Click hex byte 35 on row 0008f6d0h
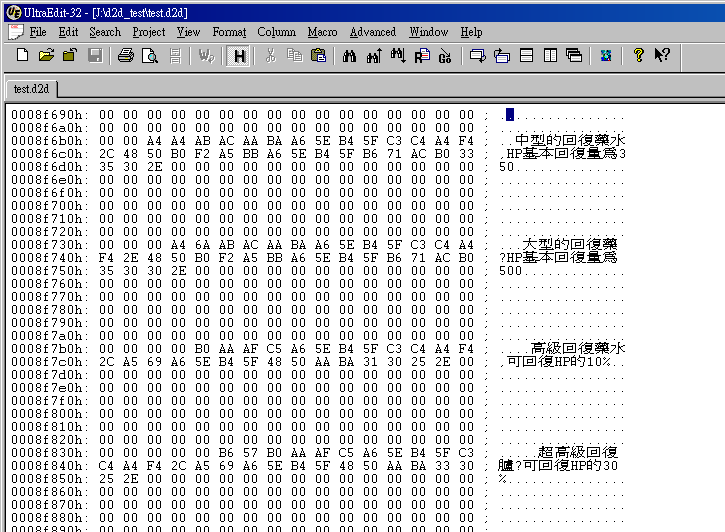The width and height of the screenshot is (725, 532). [x=106, y=166]
